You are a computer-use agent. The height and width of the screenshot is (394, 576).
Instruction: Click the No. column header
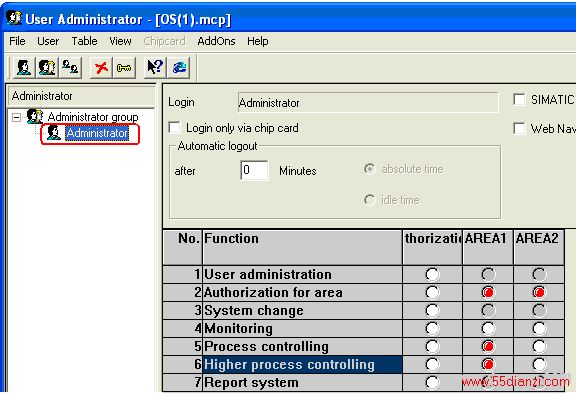[x=183, y=247]
